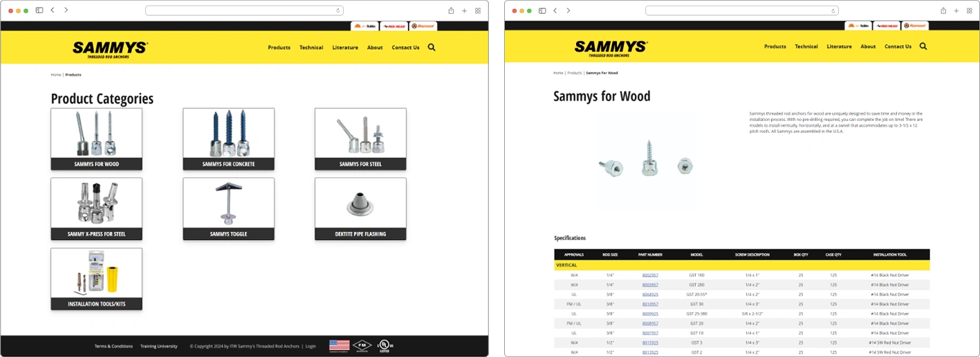Show tab overview in right Safari window

[970, 10]
